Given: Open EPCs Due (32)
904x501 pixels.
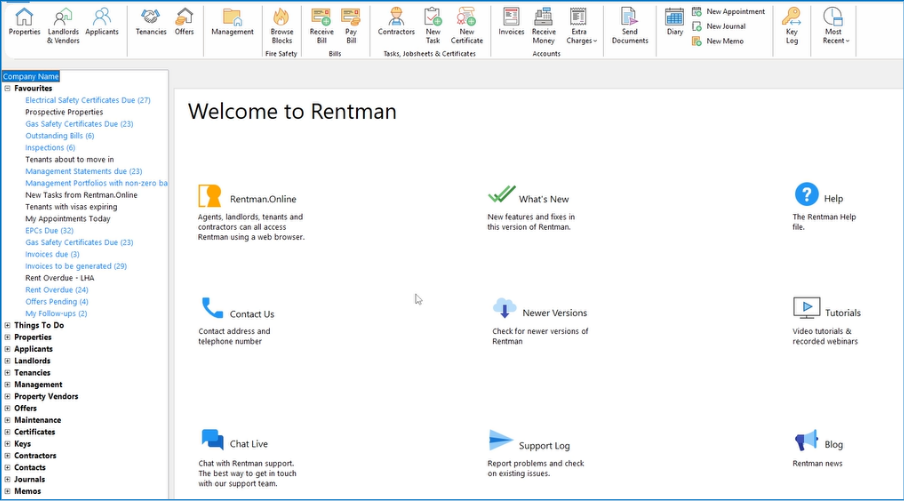Looking at the screenshot, I should coord(49,231).
